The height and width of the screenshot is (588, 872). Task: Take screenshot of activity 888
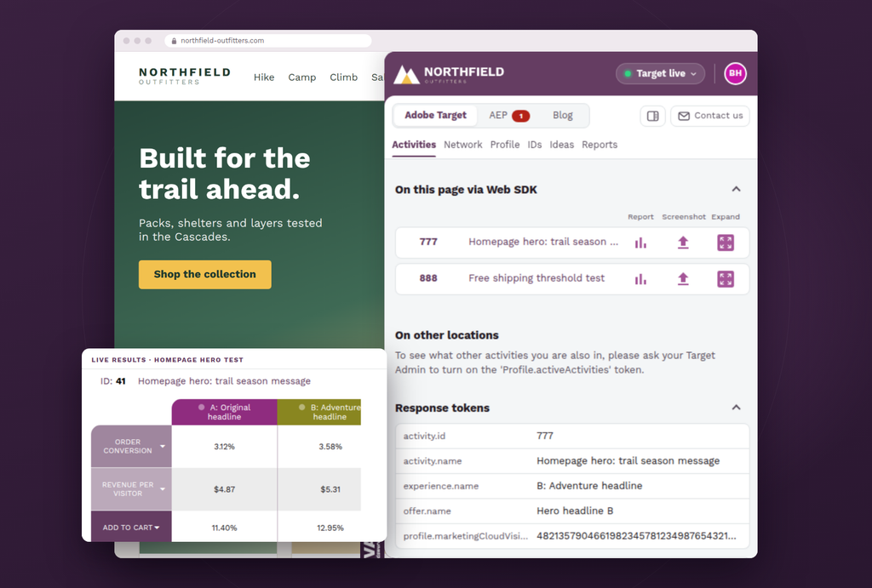[x=683, y=279]
